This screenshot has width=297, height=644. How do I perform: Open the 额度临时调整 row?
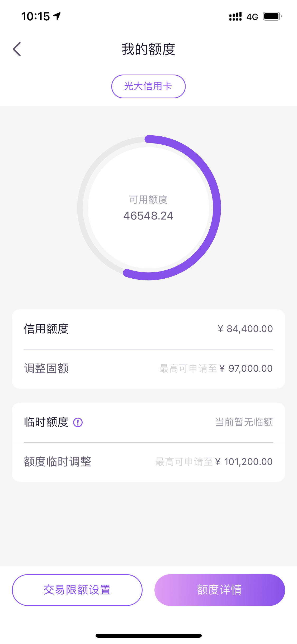pyautogui.click(x=148, y=462)
